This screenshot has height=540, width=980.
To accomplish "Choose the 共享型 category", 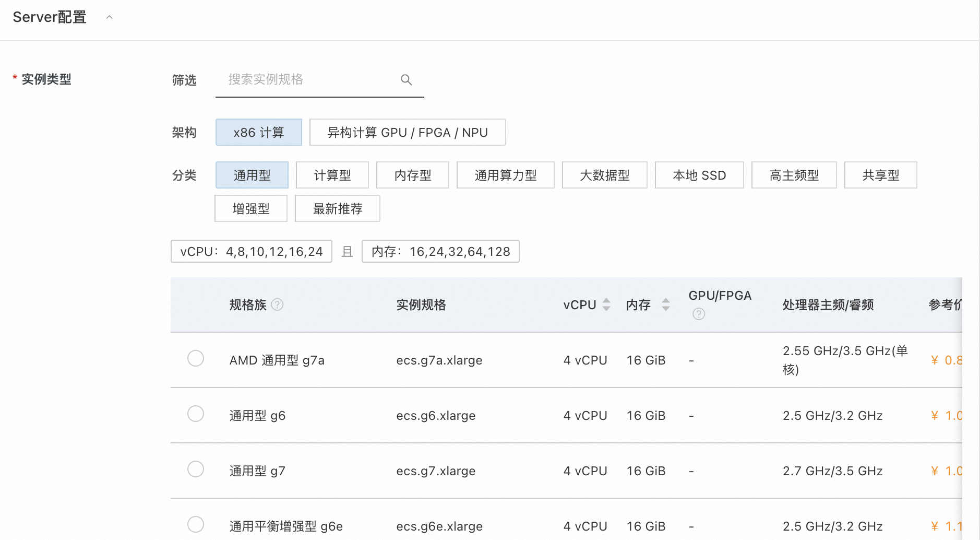I will pyautogui.click(x=881, y=175).
